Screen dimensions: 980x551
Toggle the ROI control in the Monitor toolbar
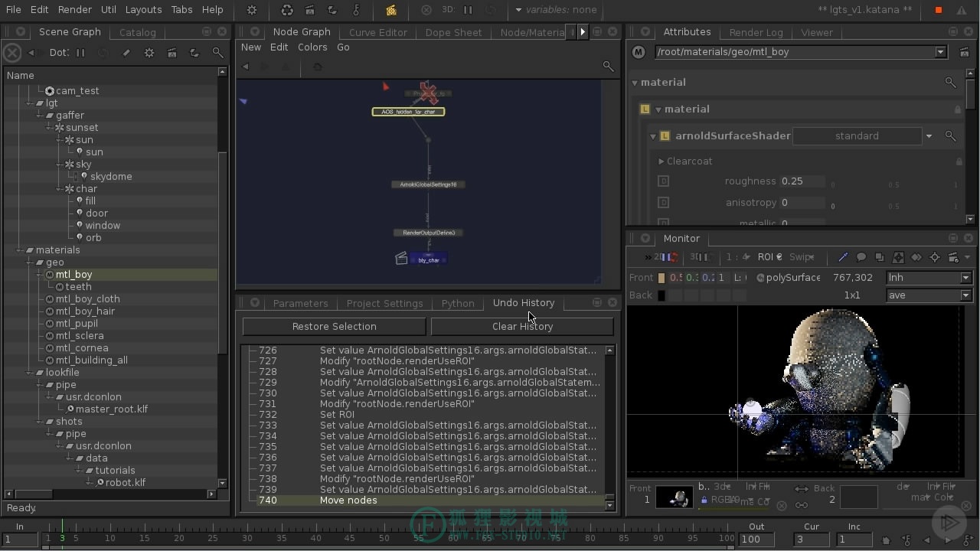(x=769, y=257)
